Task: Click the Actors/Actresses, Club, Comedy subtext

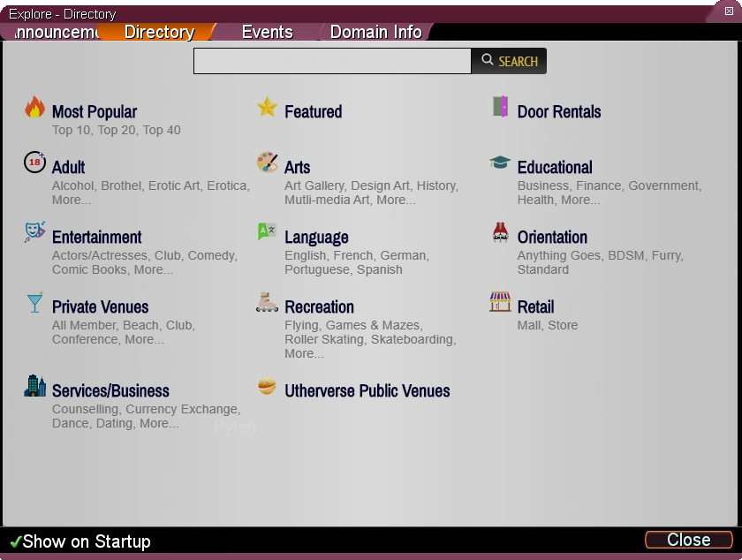Action: (144, 255)
